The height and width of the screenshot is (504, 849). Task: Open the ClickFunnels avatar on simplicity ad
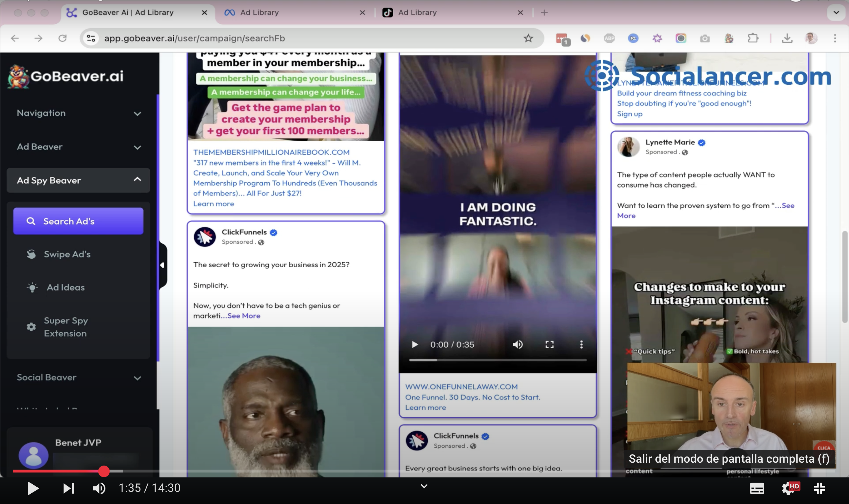click(205, 237)
